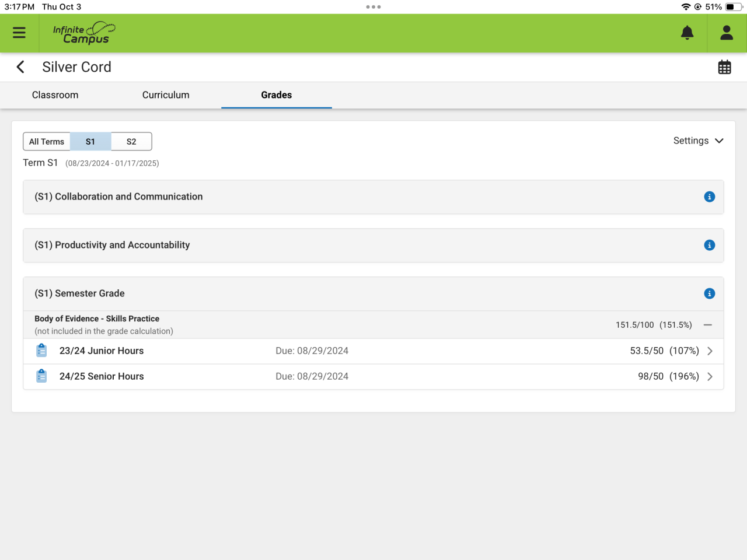Click the 151.5/100 (151.5%) category total
This screenshot has width=747, height=560.
(654, 325)
